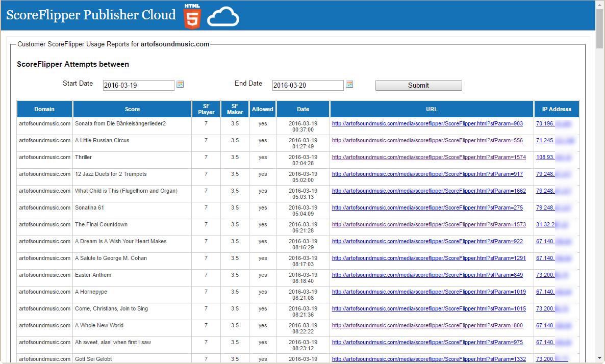Select the score title "Sonatina 61"
This screenshot has width=605, height=364.
[x=89, y=208]
